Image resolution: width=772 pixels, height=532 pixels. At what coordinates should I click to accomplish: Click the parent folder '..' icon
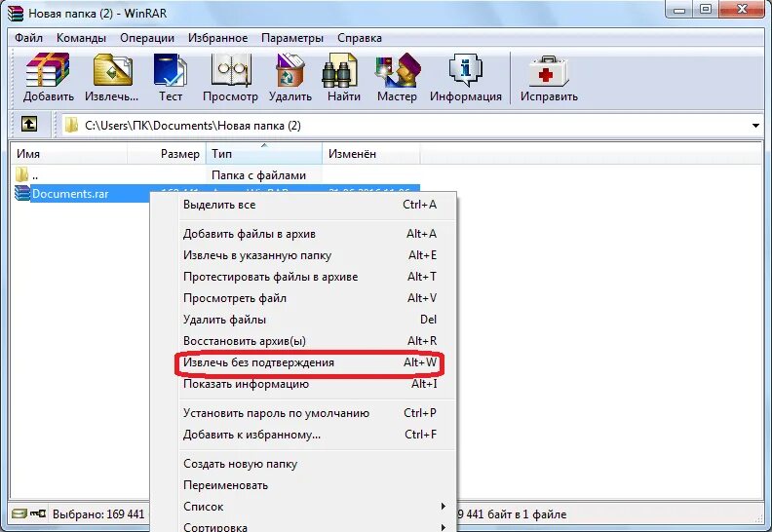tap(21, 174)
